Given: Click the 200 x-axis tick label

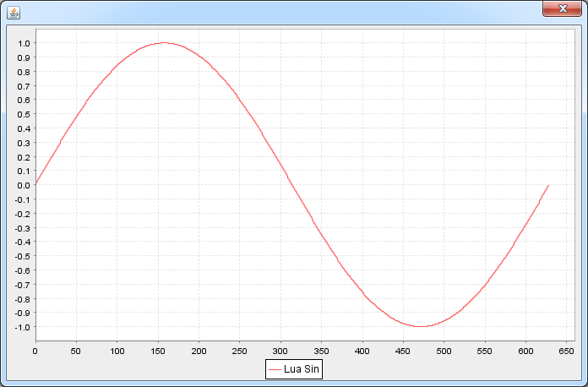Looking at the screenshot, I should 199,352.
